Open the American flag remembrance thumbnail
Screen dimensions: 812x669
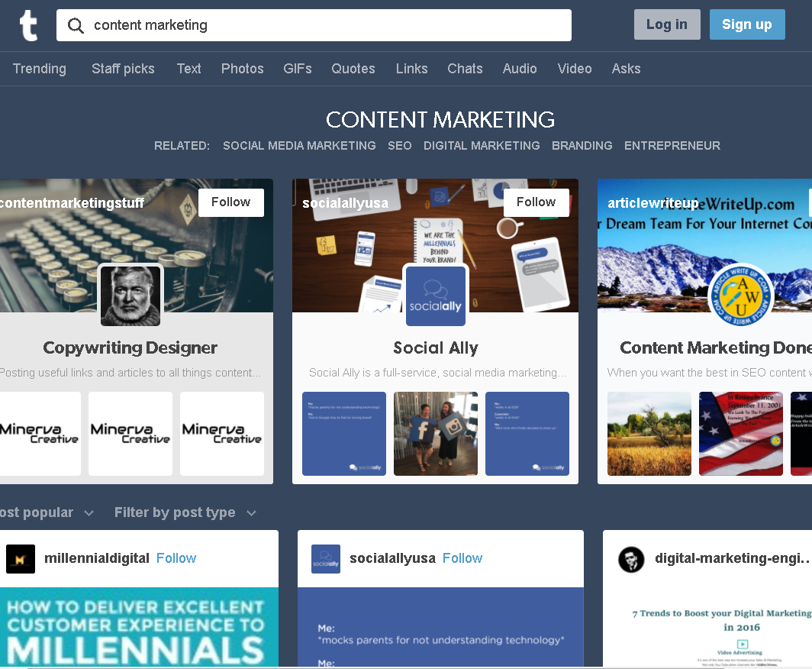pos(741,434)
